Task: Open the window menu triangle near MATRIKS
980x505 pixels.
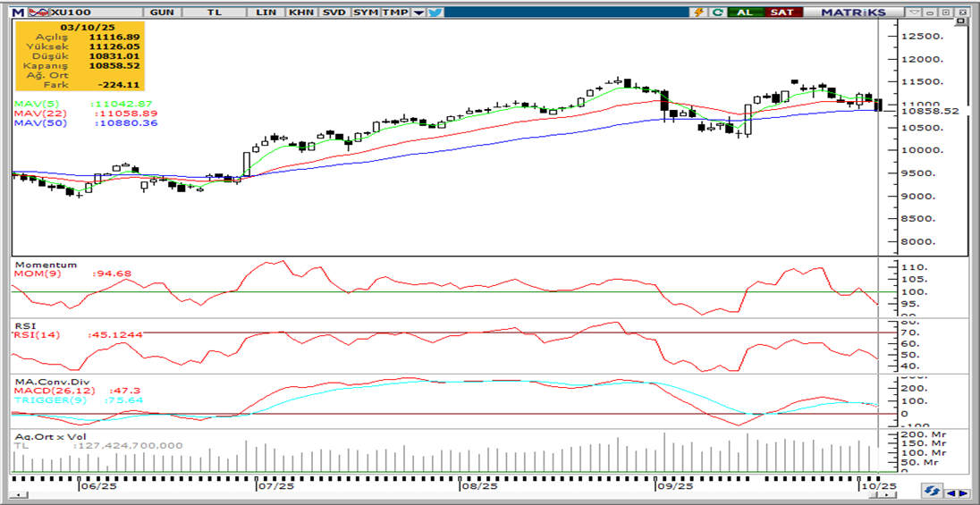Action: click(914, 13)
